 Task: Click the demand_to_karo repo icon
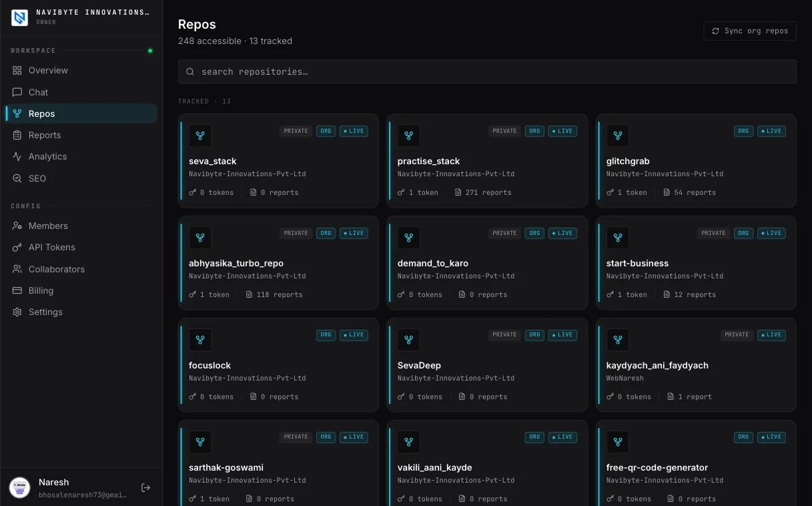(x=409, y=238)
